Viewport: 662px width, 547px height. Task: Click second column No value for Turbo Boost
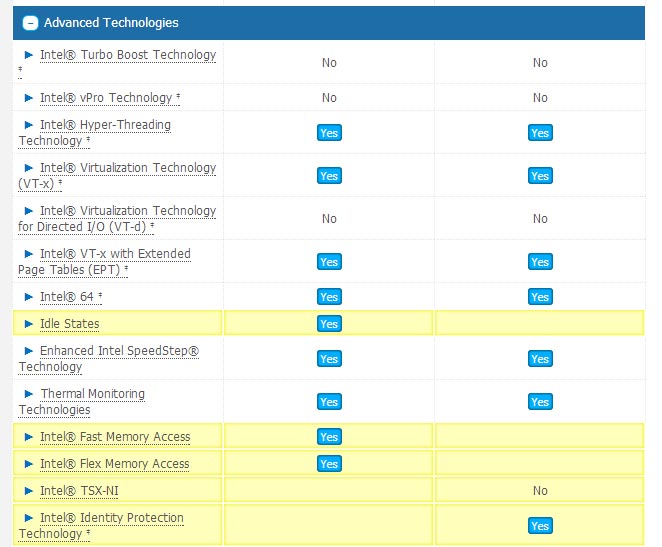coord(540,63)
